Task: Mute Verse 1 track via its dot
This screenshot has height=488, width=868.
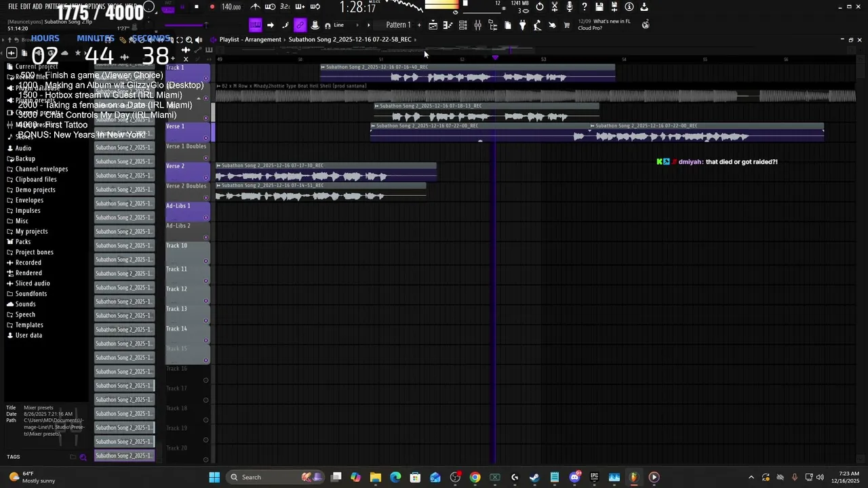Action: (x=206, y=138)
